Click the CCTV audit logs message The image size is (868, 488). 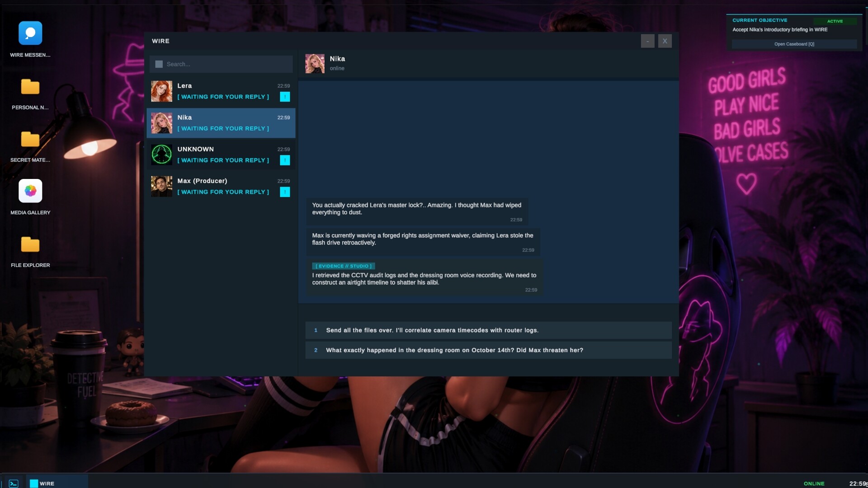click(x=425, y=277)
